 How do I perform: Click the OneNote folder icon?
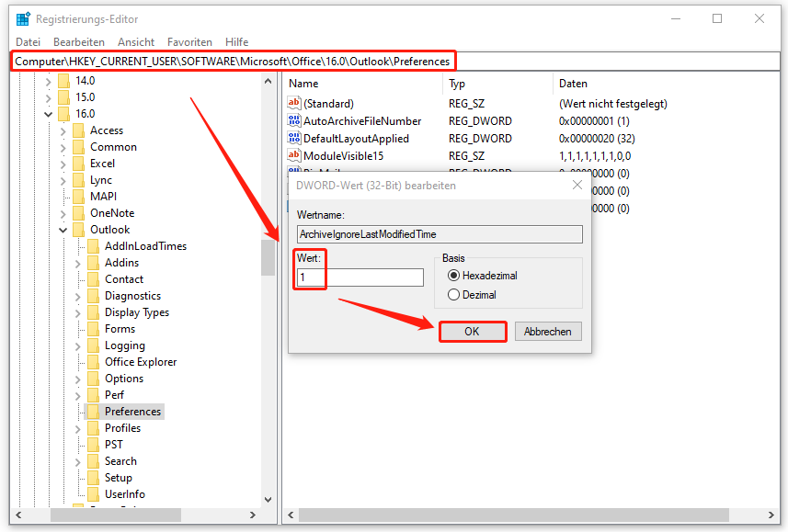pos(78,213)
